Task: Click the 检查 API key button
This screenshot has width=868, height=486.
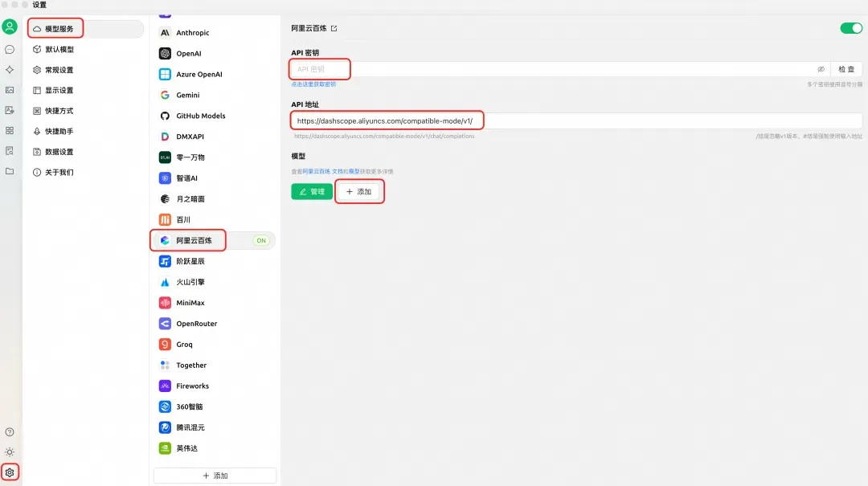Action: [845, 69]
